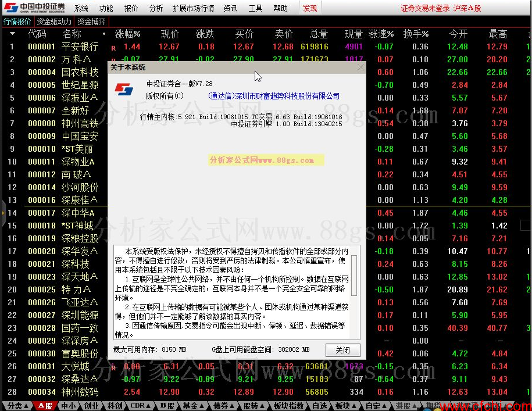
Task: Click the R marker beside 平安银行
Action: (113, 48)
